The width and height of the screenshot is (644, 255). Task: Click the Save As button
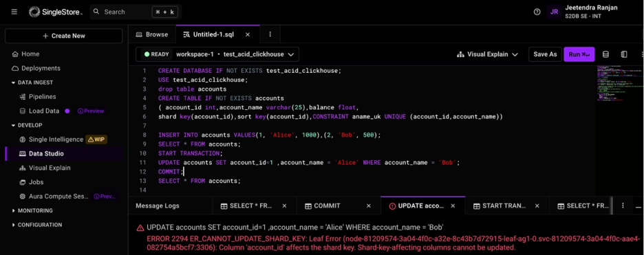(545, 54)
